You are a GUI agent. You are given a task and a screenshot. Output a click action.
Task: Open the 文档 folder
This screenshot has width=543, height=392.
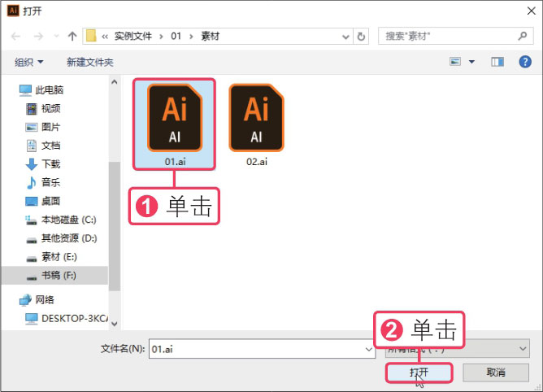(x=50, y=146)
